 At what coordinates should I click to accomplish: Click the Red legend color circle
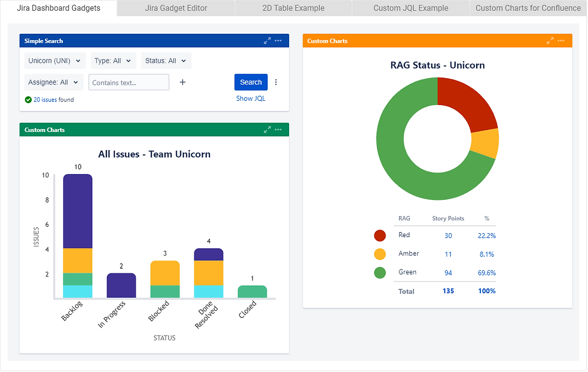click(380, 235)
